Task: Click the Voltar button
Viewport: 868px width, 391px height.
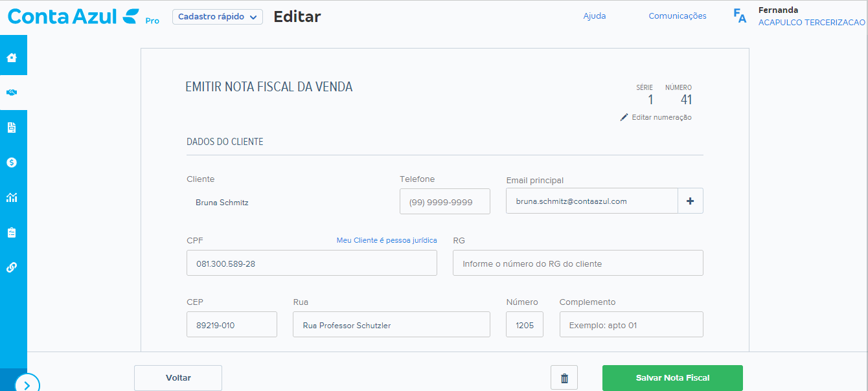Action: 178,378
